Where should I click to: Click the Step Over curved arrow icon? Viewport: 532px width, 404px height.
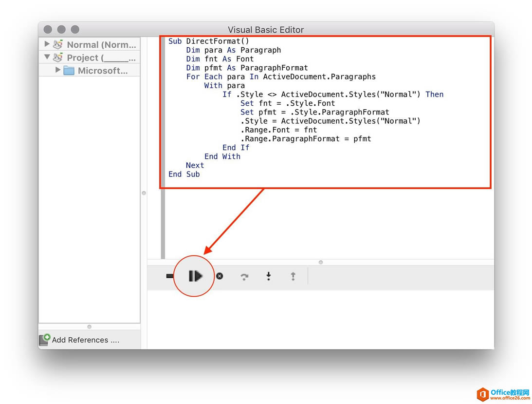tap(244, 276)
